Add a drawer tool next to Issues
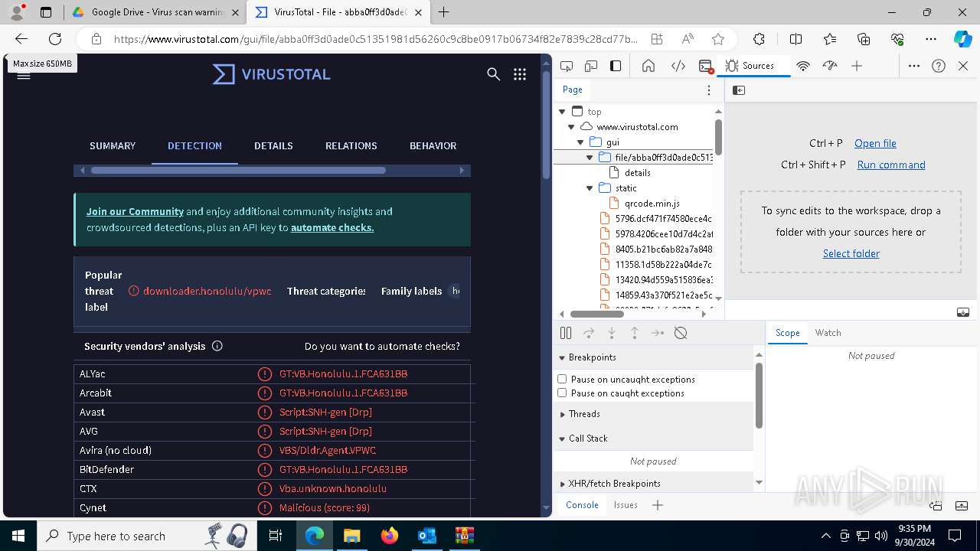Viewport: 980px width, 551px height. pyautogui.click(x=658, y=505)
